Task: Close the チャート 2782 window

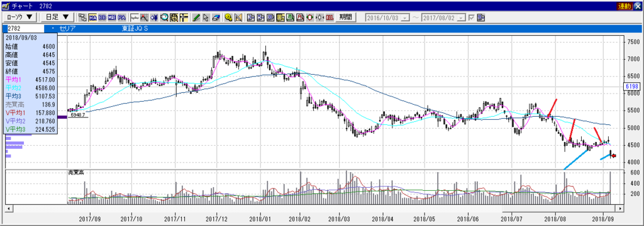Action: point(638,6)
